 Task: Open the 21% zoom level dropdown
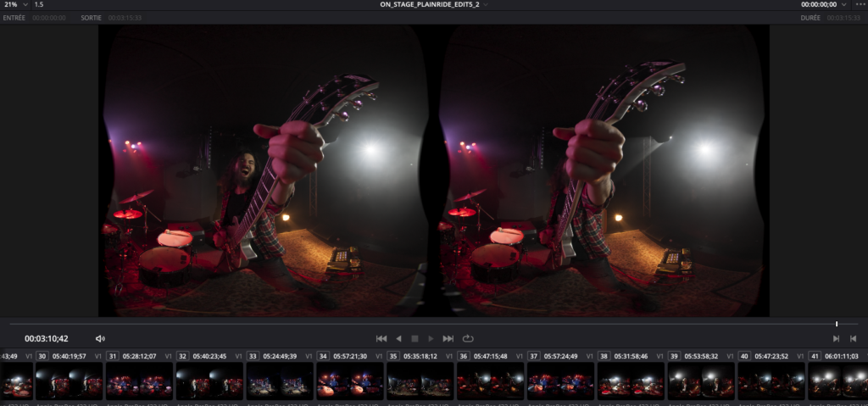[14, 5]
